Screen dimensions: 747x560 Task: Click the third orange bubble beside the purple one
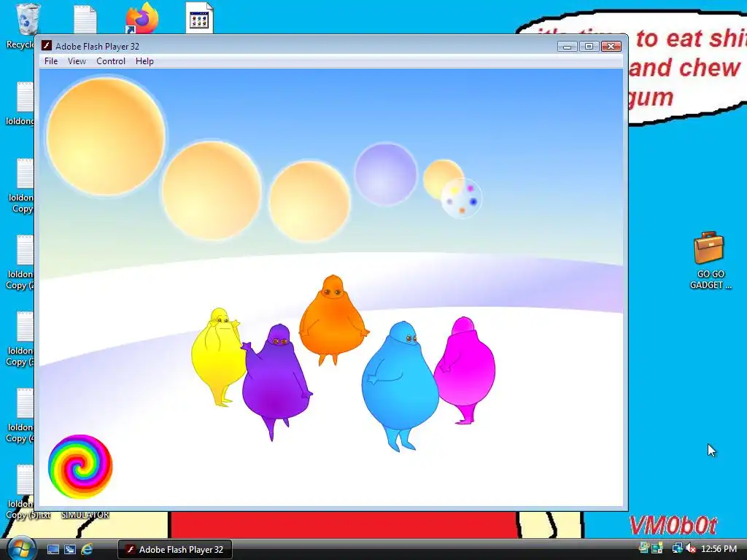pyautogui.click(x=309, y=201)
